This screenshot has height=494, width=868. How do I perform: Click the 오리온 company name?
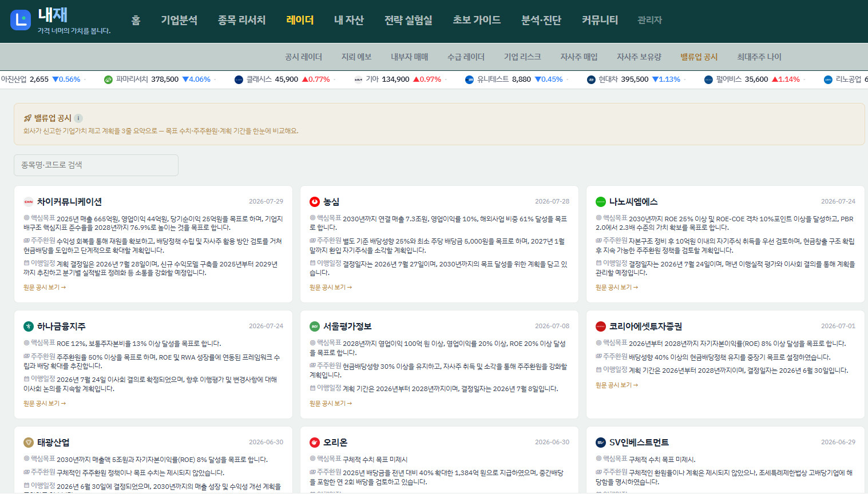tap(335, 443)
